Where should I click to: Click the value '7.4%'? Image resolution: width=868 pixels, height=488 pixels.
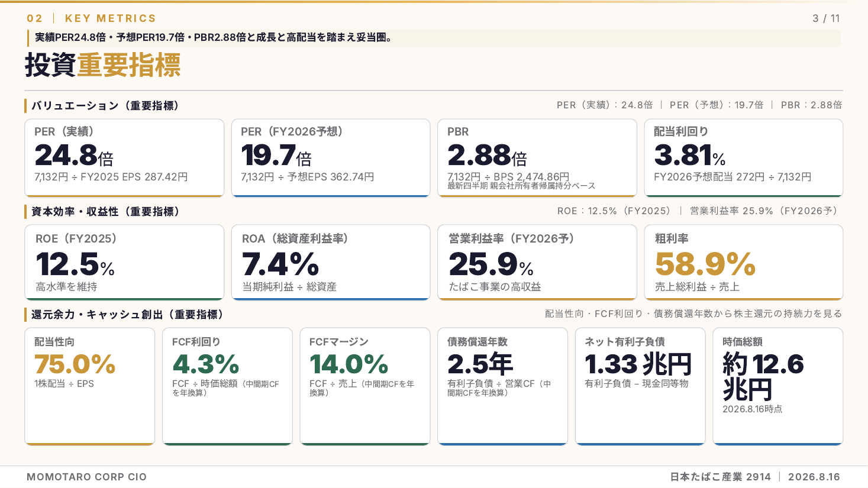[280, 264]
